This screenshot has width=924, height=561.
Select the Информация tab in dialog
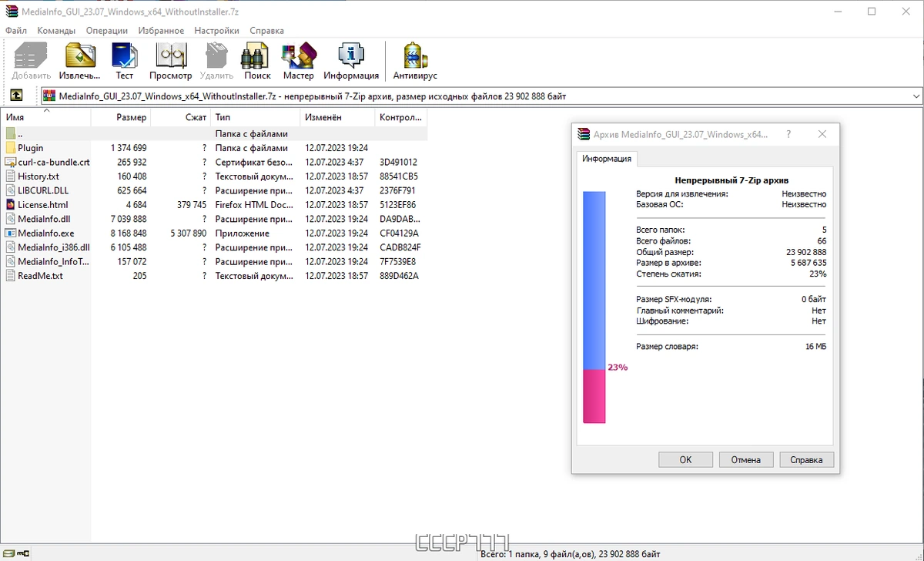[607, 159]
